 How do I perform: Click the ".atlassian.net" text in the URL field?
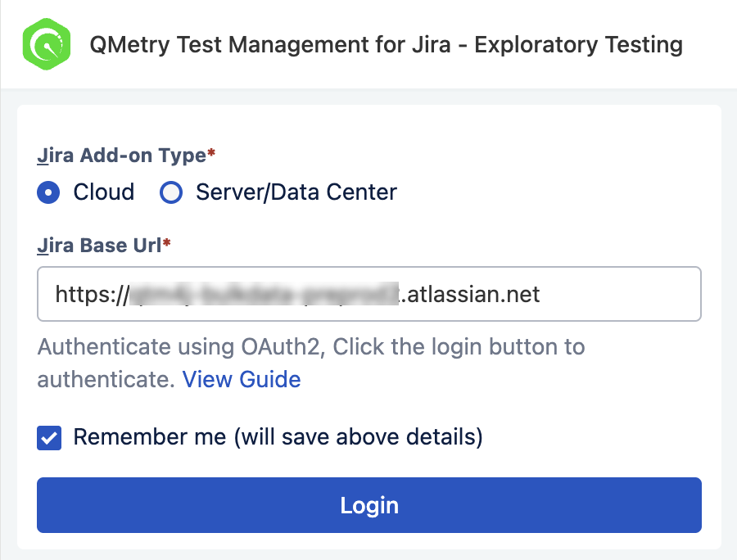[x=469, y=295]
